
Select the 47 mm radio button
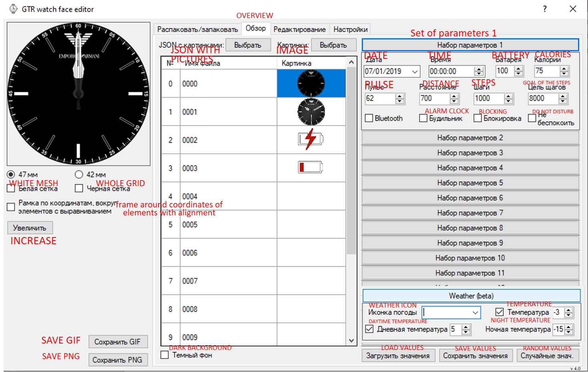[x=11, y=175]
